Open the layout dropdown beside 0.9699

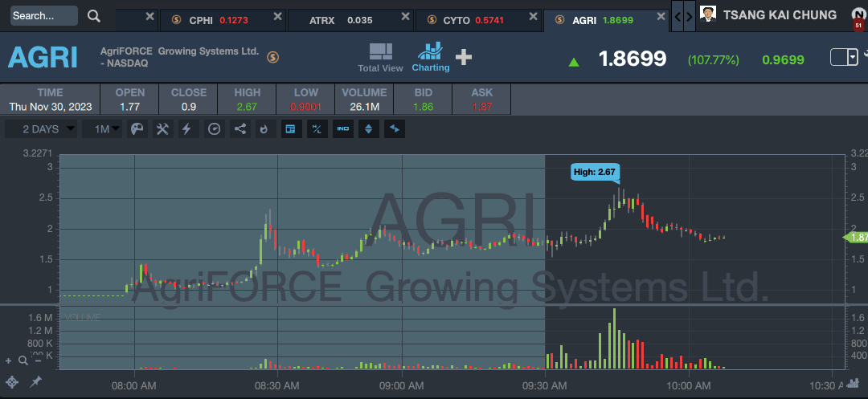click(844, 57)
